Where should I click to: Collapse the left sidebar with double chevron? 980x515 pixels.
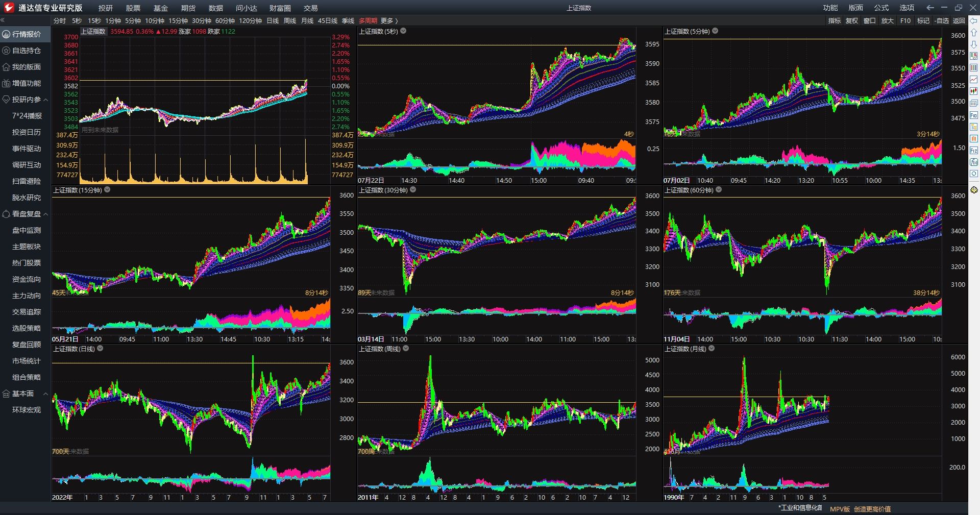[3, 20]
